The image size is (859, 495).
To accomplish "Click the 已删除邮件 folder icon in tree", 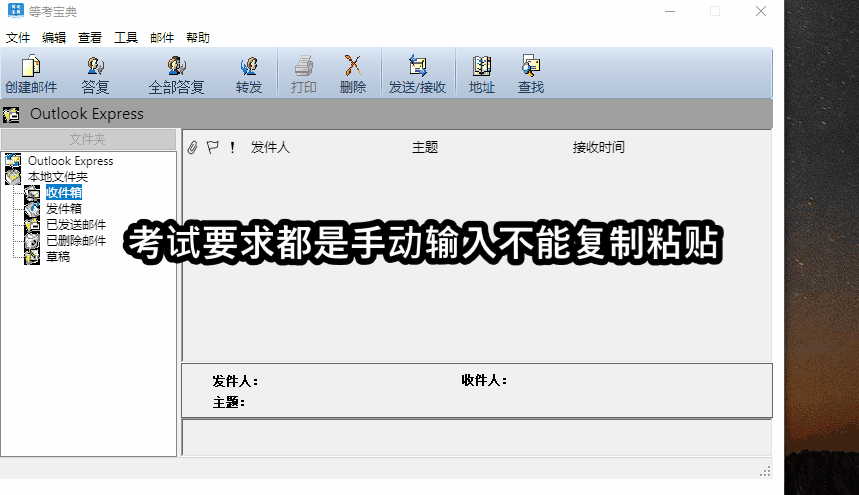I will pyautogui.click(x=32, y=240).
